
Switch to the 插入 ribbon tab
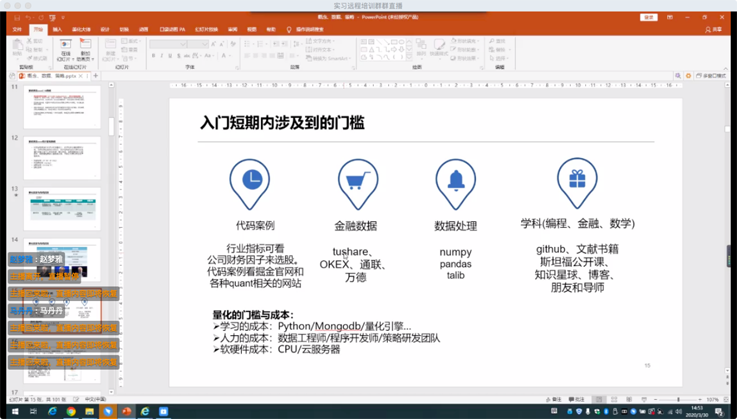point(57,30)
